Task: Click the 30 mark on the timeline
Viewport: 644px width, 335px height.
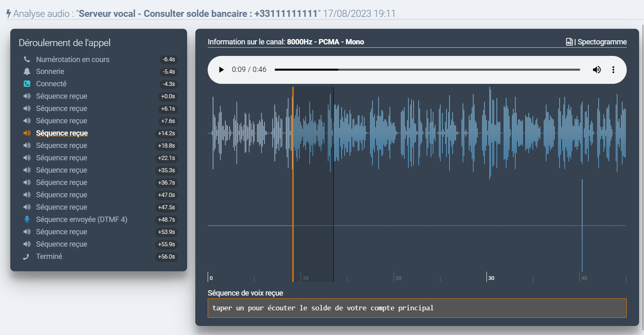Action: click(491, 278)
